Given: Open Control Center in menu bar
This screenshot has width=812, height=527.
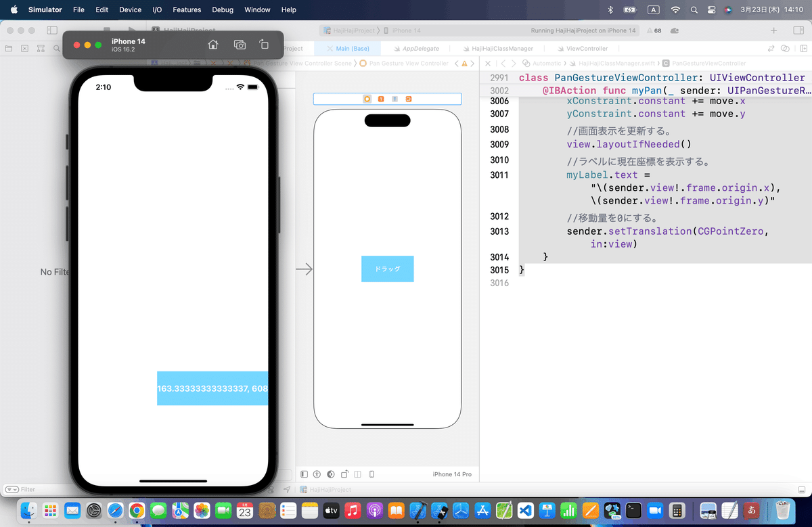Looking at the screenshot, I should coord(711,9).
